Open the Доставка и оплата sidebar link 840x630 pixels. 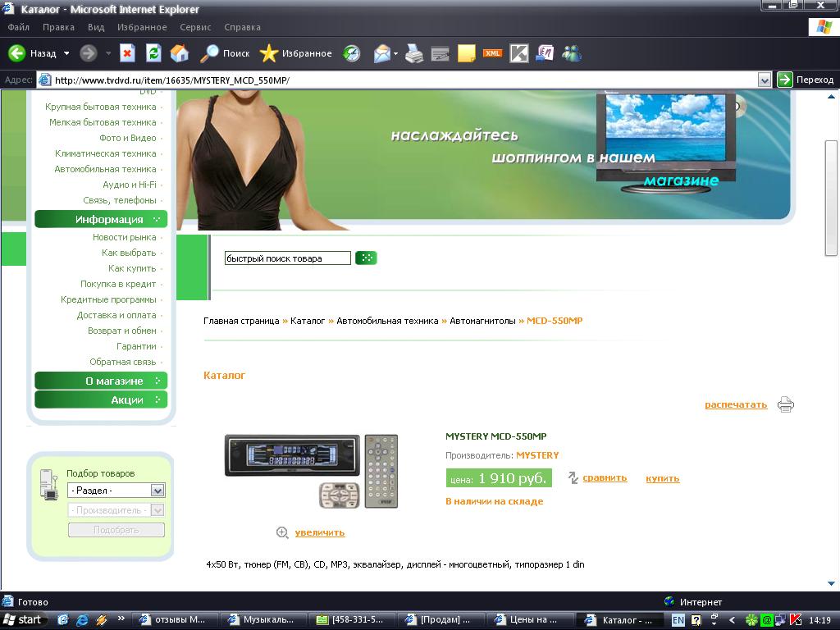(116, 315)
